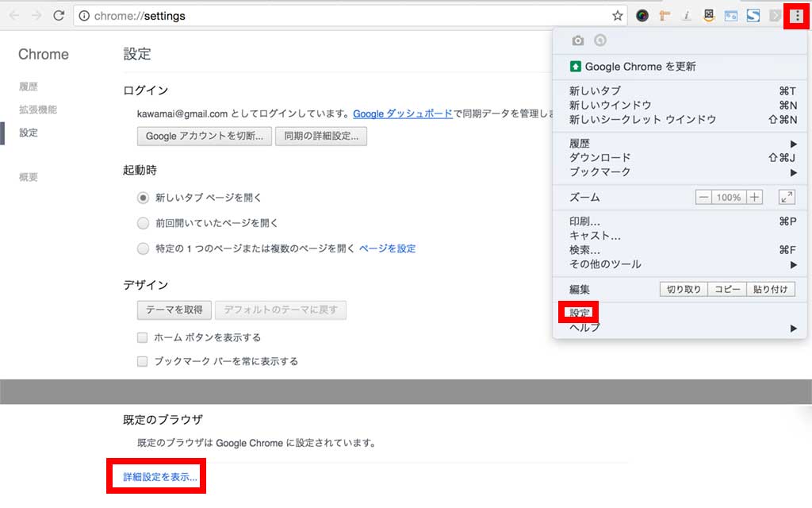Click the ページを設定 link
The image size is (812, 508).
387,248
